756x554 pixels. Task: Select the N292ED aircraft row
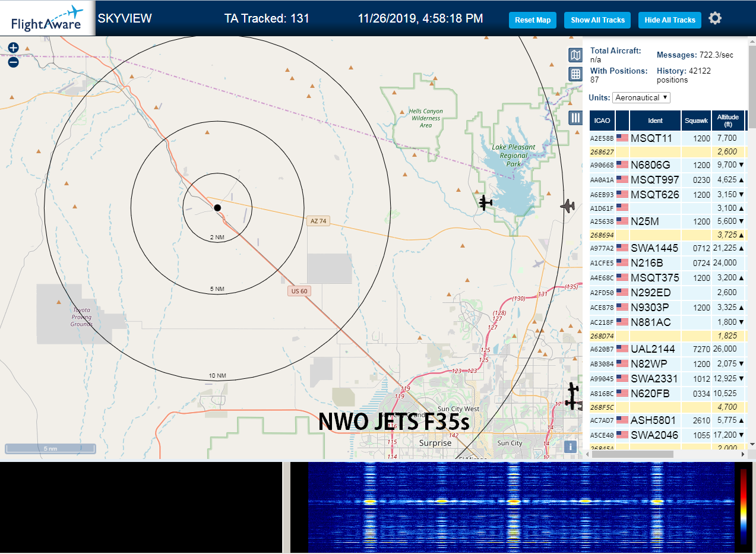click(x=668, y=292)
